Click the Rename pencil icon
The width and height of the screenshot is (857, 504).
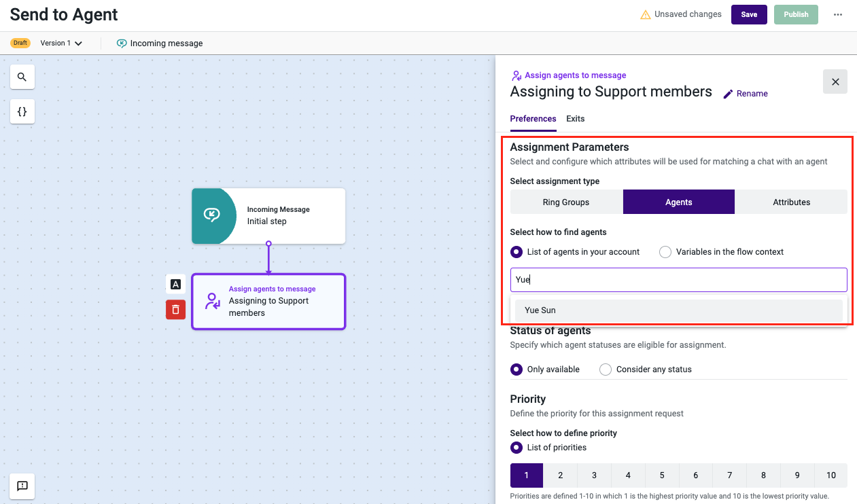click(x=729, y=94)
